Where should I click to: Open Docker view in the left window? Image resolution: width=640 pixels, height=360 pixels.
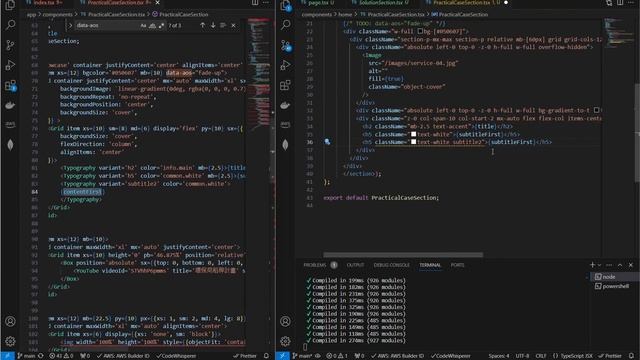pos(10,105)
